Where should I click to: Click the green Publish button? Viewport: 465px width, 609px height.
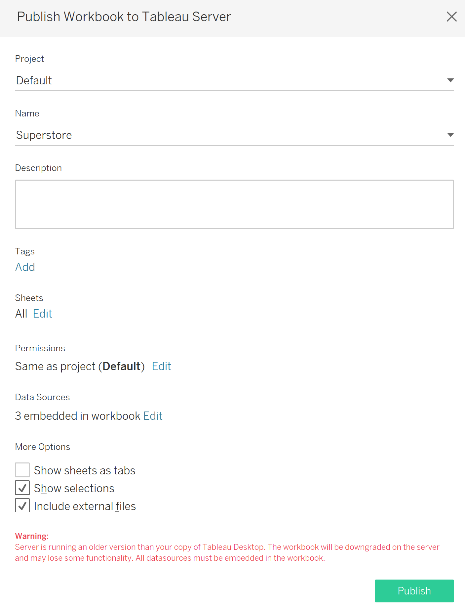point(414,591)
